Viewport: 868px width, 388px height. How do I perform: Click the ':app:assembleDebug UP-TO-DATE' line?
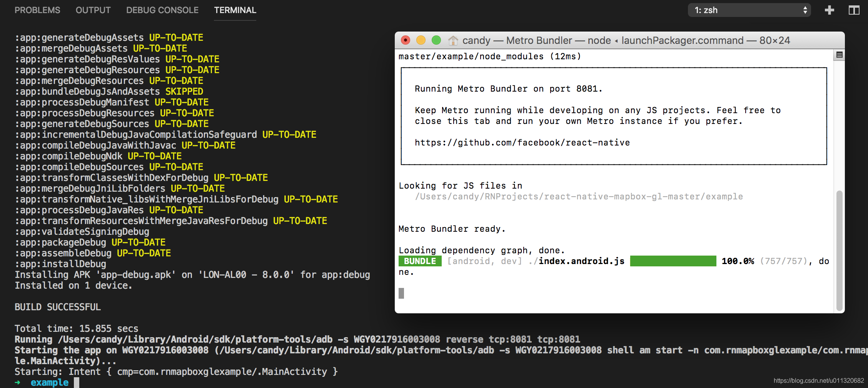pos(93,253)
